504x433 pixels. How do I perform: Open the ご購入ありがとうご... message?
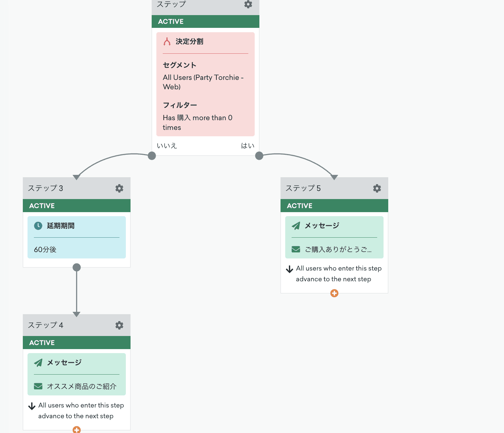pyautogui.click(x=338, y=249)
